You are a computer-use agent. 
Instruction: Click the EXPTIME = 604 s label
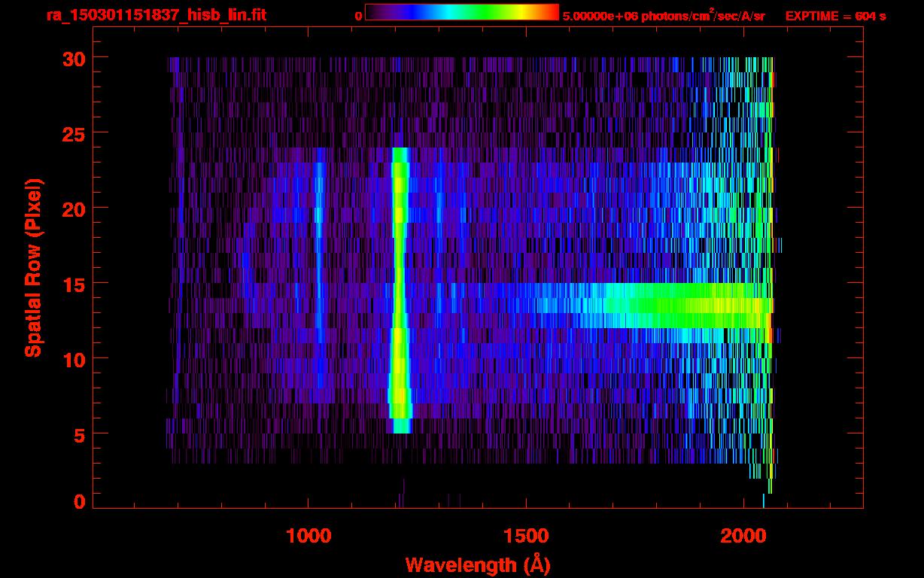pos(835,16)
